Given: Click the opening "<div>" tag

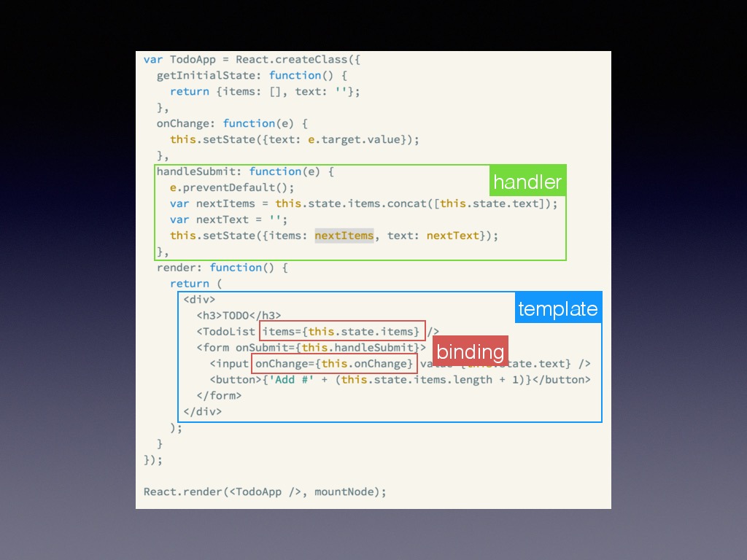Looking at the screenshot, I should pos(199,300).
